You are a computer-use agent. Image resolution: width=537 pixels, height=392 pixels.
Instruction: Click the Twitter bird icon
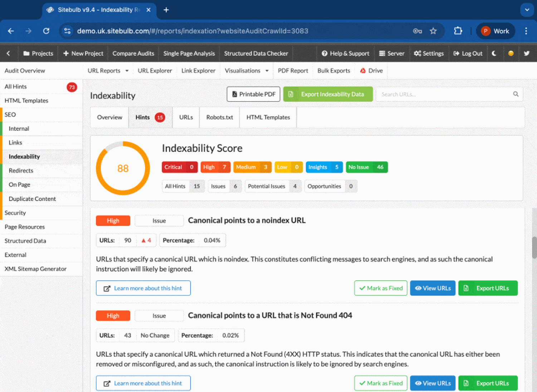point(526,53)
